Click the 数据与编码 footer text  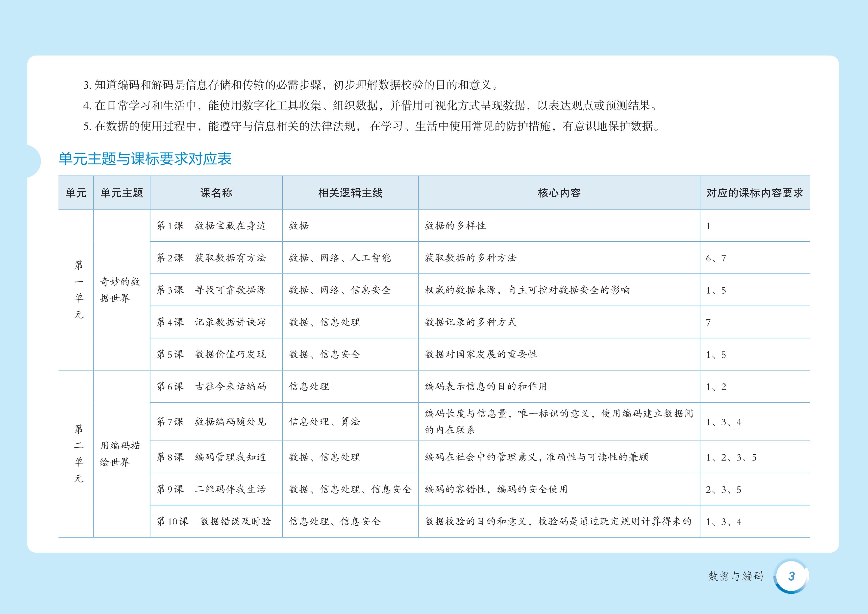[x=735, y=576]
